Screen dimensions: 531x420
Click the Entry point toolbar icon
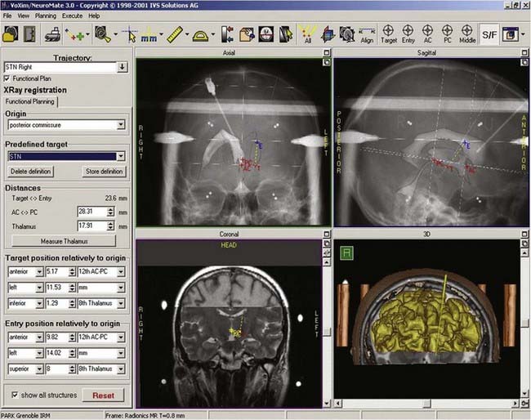coord(408,34)
